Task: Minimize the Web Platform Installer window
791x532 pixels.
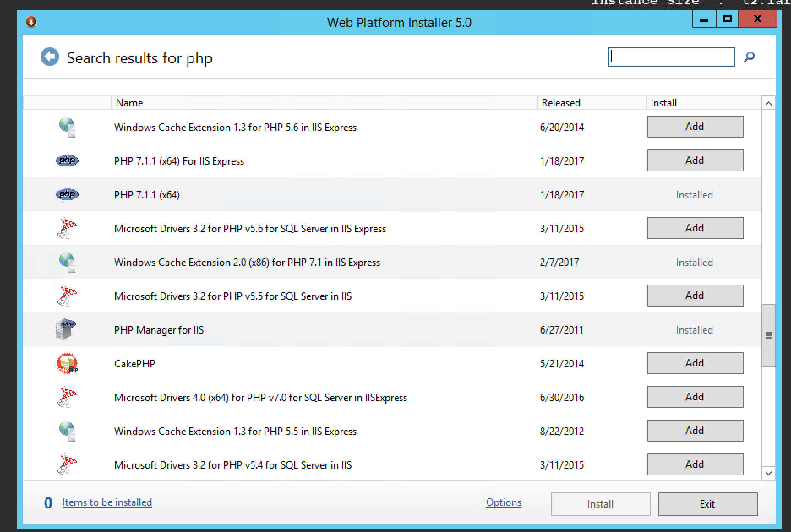Action: point(704,19)
